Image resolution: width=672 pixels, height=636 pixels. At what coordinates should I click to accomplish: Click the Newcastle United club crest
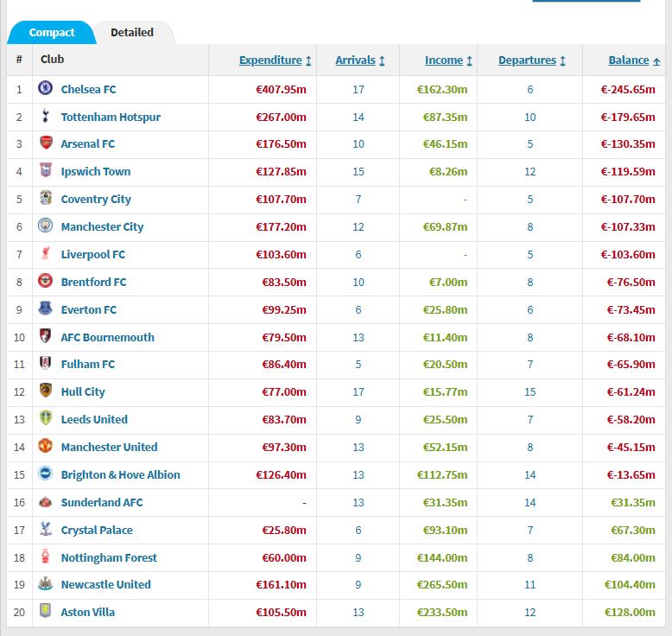tap(45, 583)
